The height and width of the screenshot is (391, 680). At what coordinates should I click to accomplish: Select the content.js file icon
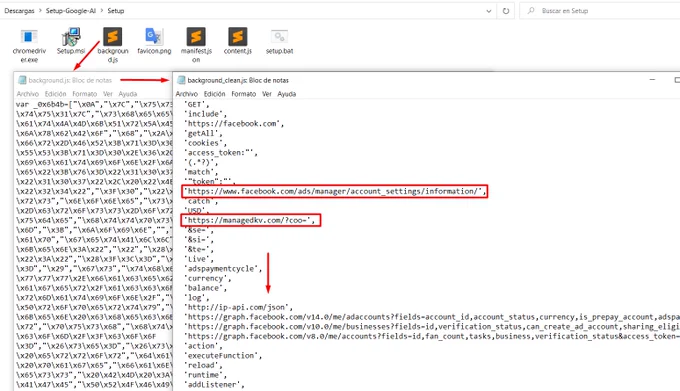[x=238, y=37]
